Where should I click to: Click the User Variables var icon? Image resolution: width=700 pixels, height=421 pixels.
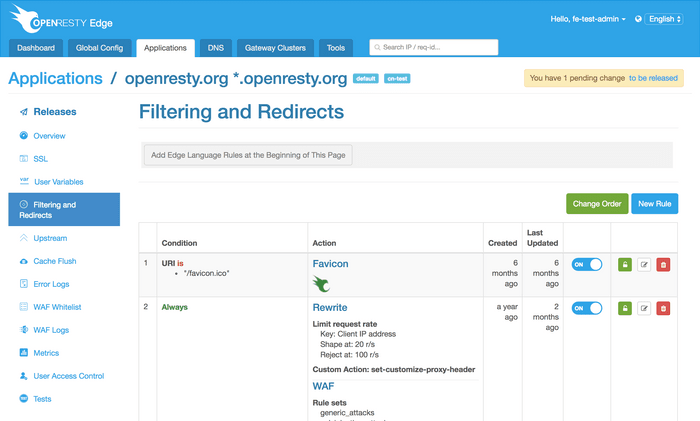pos(24,181)
